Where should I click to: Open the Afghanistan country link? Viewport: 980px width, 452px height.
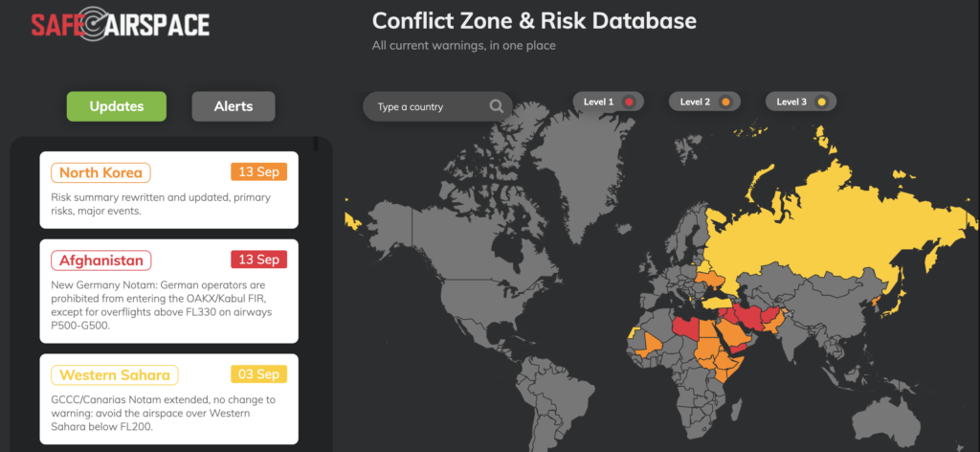tap(101, 260)
